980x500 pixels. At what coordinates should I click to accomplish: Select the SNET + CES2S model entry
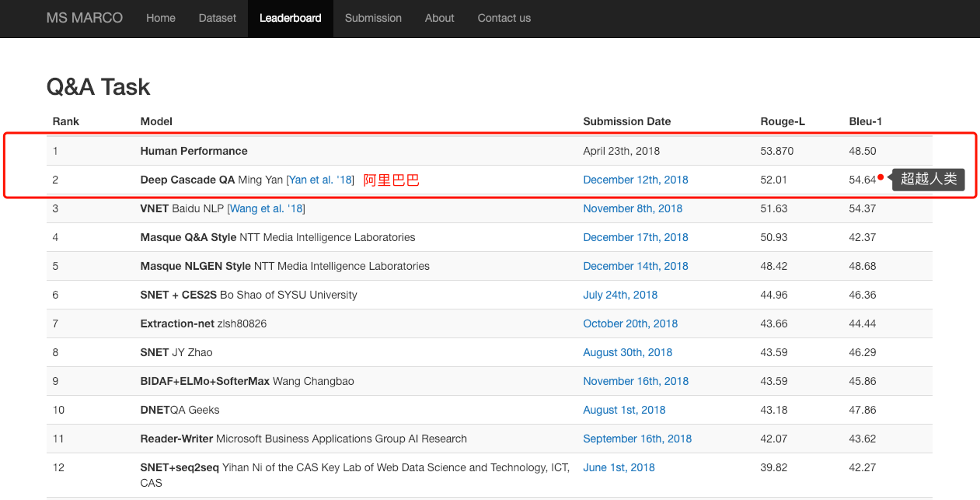pyautogui.click(x=249, y=295)
